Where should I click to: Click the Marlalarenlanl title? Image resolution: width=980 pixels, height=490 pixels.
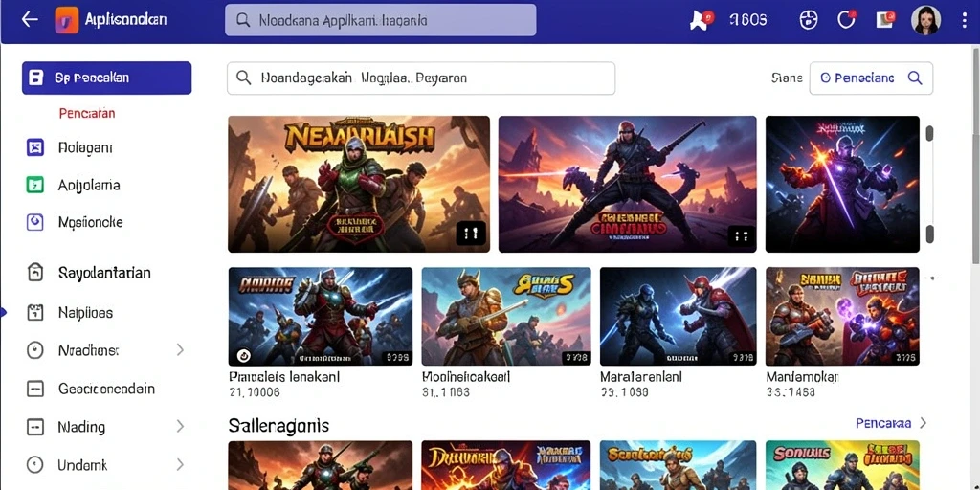(x=641, y=377)
